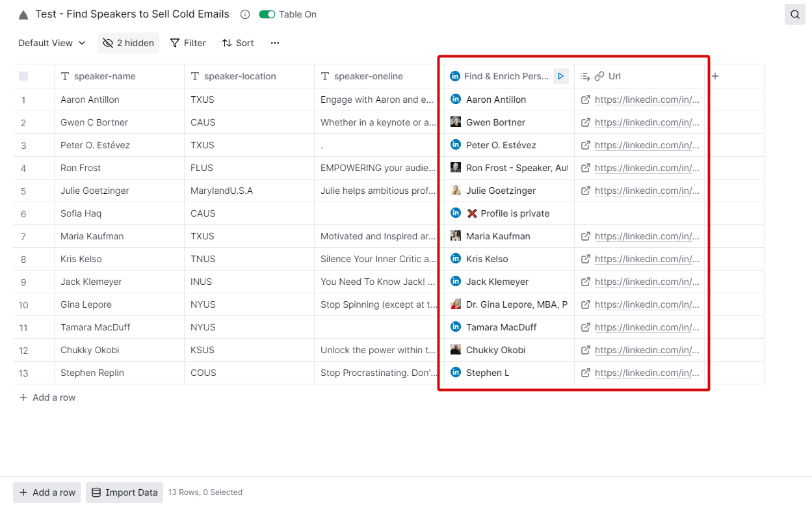812x508 pixels.
Task: Open the speaker-name column header menu
Action: 119,76
